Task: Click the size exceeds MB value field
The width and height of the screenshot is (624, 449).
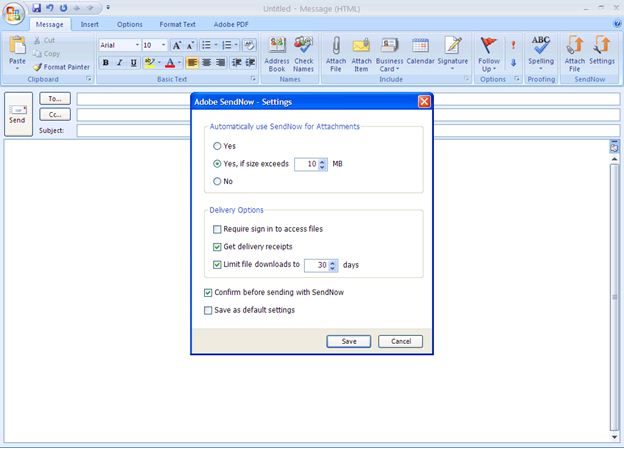Action: click(306, 164)
